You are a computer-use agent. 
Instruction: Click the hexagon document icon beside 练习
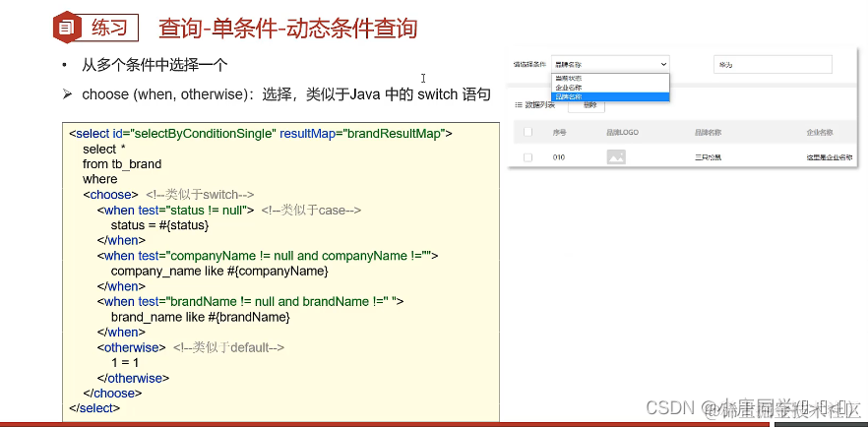(65, 28)
